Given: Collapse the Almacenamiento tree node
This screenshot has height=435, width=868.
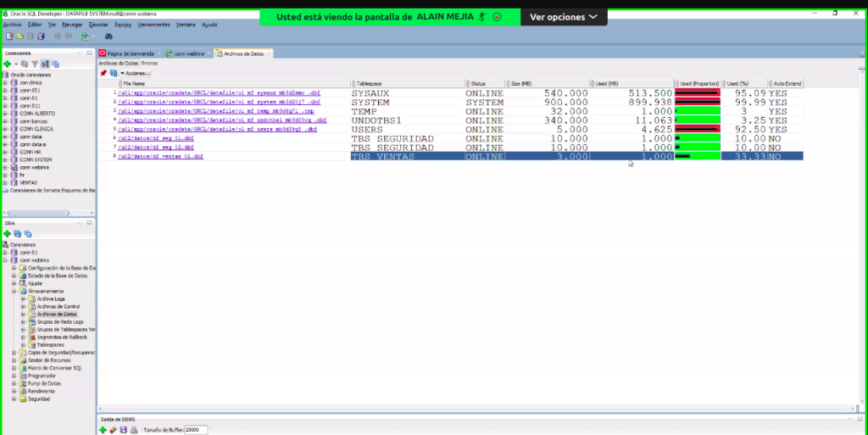Looking at the screenshot, I should tap(14, 291).
